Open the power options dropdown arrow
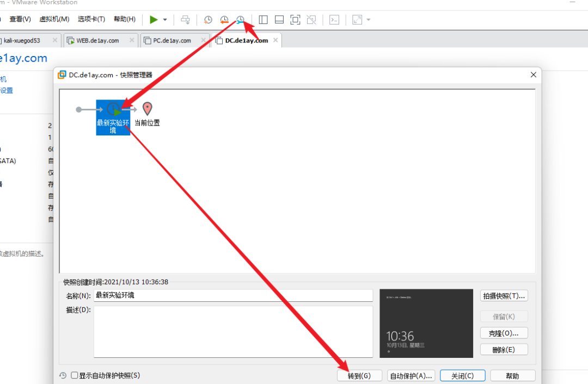 click(x=165, y=20)
